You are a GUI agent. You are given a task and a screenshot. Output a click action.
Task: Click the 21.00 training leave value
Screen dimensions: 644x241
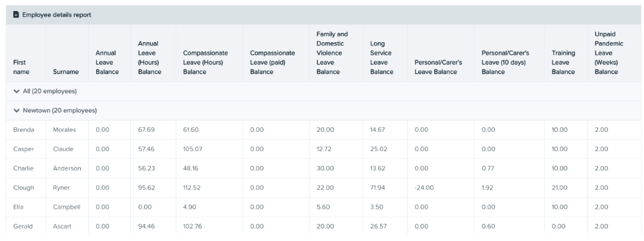pos(559,188)
